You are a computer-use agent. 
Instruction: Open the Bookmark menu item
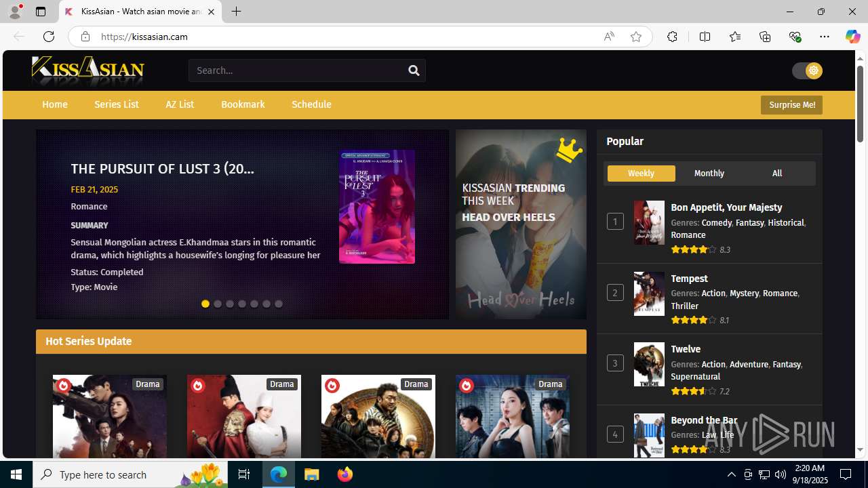tap(243, 104)
